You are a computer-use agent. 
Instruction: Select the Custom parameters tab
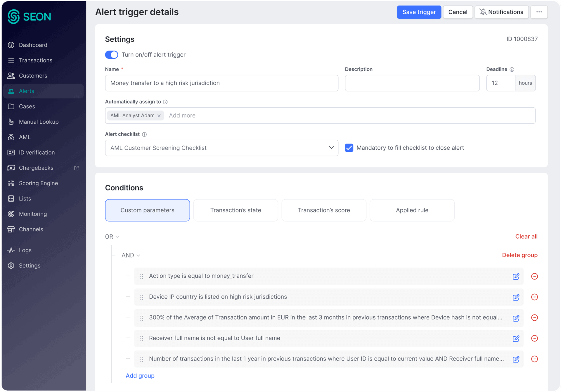pos(147,210)
